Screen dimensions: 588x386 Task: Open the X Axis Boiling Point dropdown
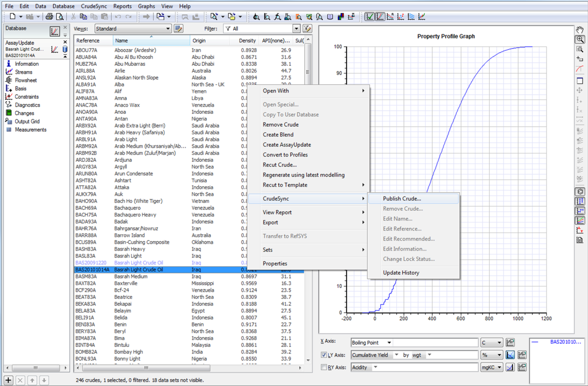point(389,343)
